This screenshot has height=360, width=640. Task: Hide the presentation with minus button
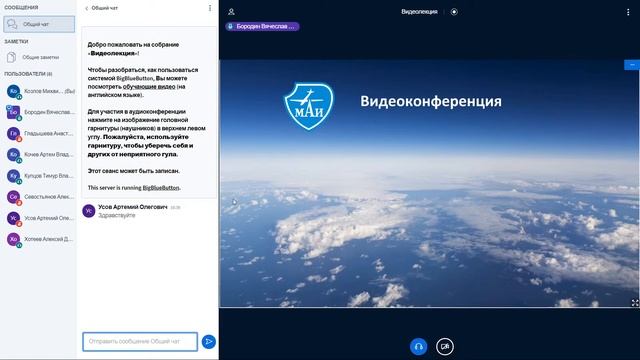click(632, 65)
